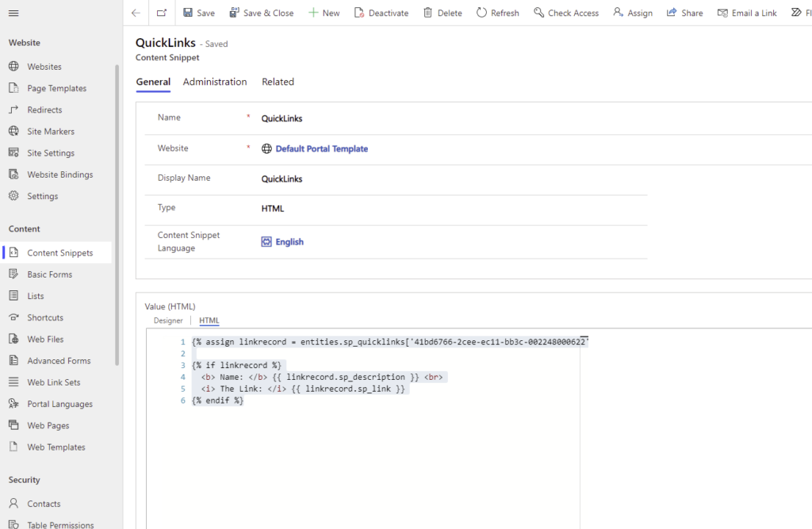The width and height of the screenshot is (812, 529).
Task: Deactivate this content snippet
Action: [x=381, y=13]
